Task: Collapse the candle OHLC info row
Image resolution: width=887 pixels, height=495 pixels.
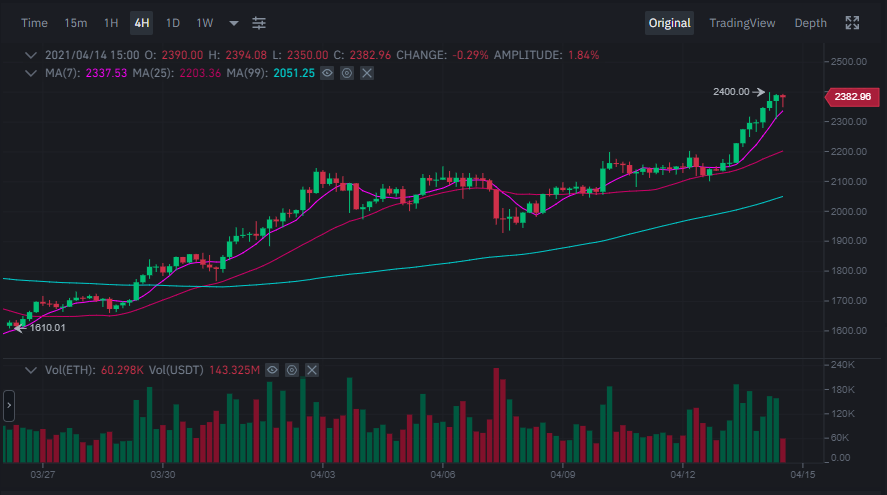Action: pyautogui.click(x=31, y=54)
